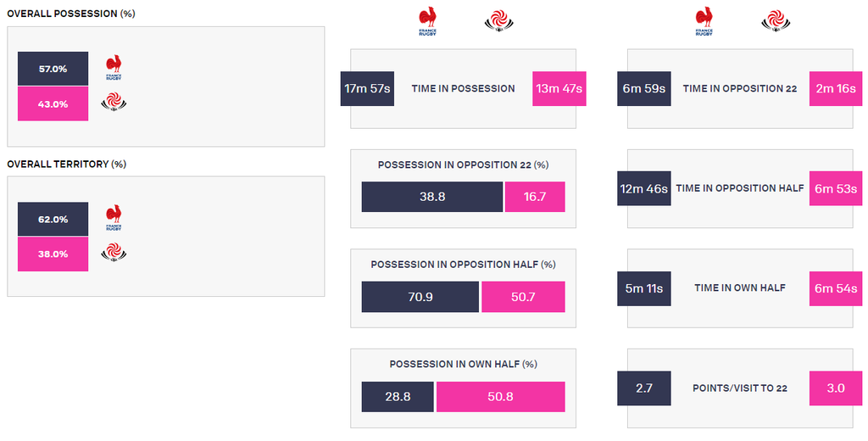Screen dimensions: 868x441
Task: Select Georgia logo above Time in Possession column
Action: tap(499, 21)
